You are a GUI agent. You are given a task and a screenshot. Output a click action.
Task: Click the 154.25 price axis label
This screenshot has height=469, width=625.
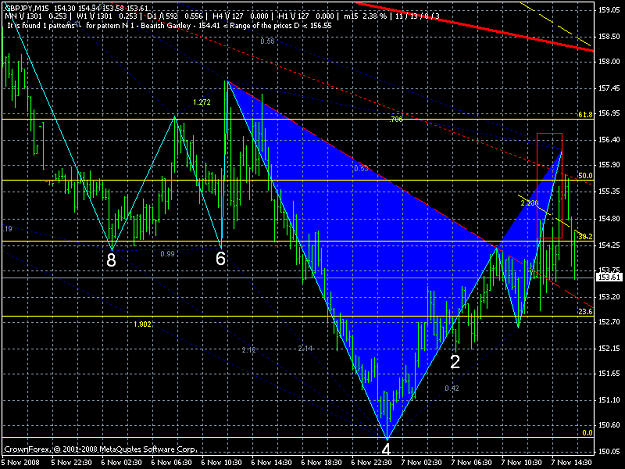609,245
